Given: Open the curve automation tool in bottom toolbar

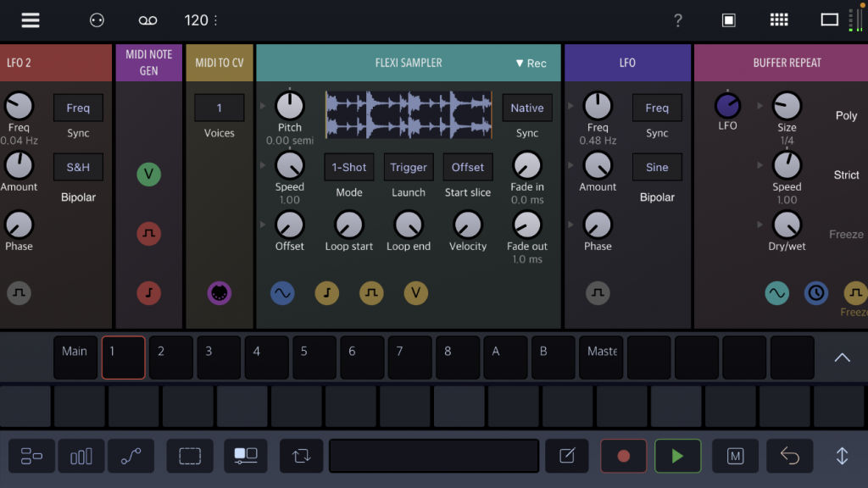Looking at the screenshot, I should click(131, 456).
